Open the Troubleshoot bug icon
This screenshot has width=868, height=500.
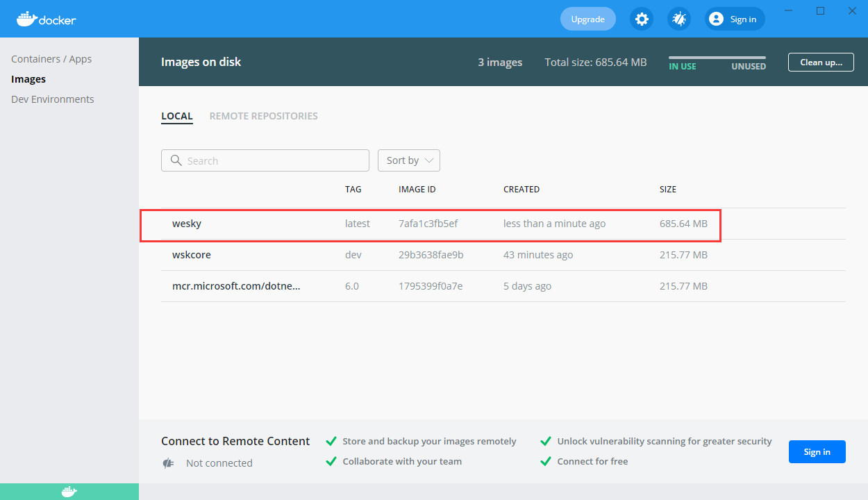[x=679, y=19]
